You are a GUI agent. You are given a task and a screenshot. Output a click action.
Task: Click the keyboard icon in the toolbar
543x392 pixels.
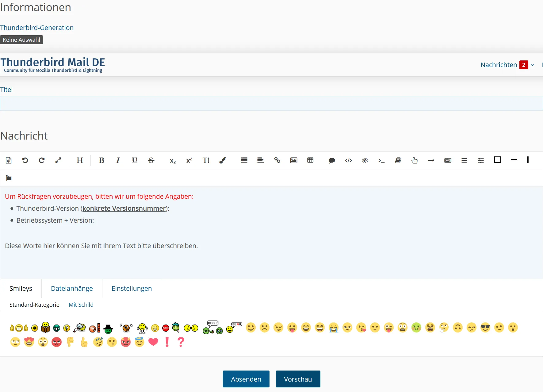point(448,160)
